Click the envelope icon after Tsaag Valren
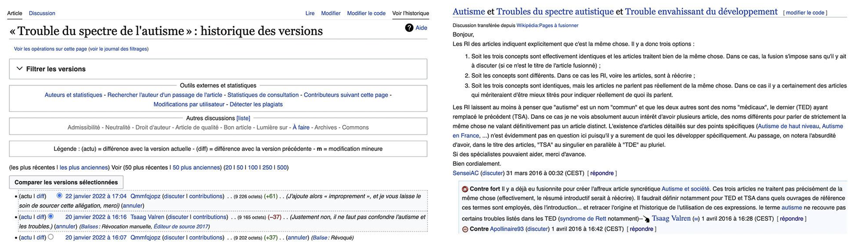This screenshot has height=251, width=868. (695, 219)
